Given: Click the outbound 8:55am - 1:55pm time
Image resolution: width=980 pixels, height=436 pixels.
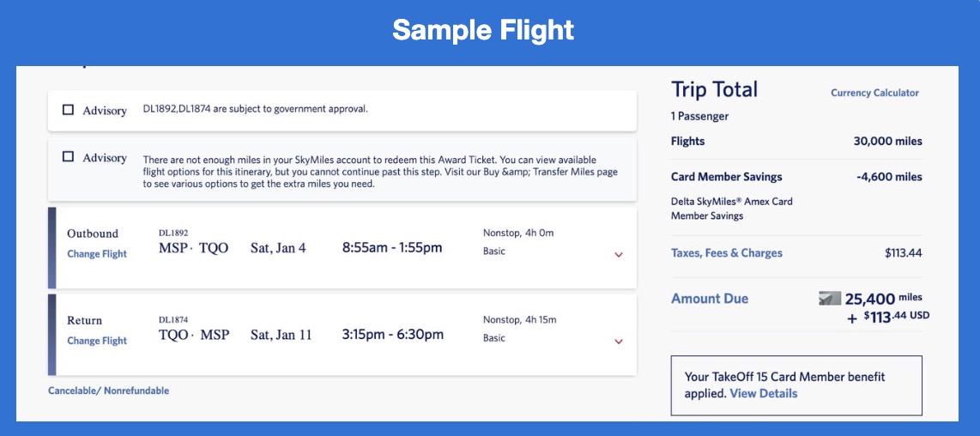Looking at the screenshot, I should (x=392, y=248).
